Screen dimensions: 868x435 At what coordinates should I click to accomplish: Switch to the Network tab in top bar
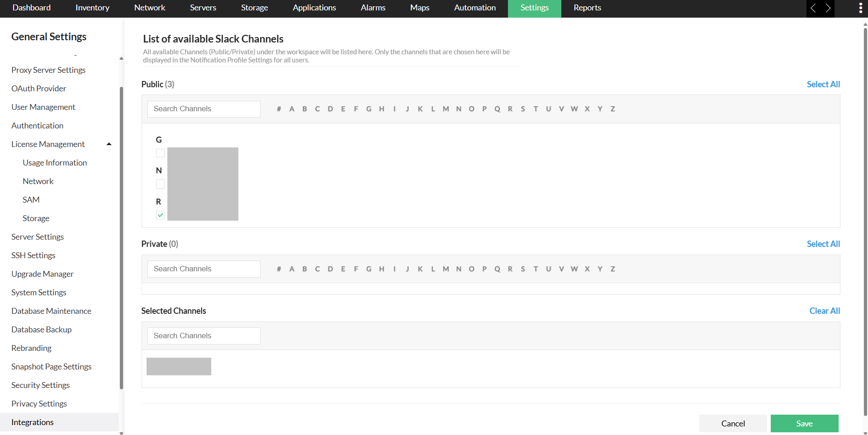coord(150,8)
